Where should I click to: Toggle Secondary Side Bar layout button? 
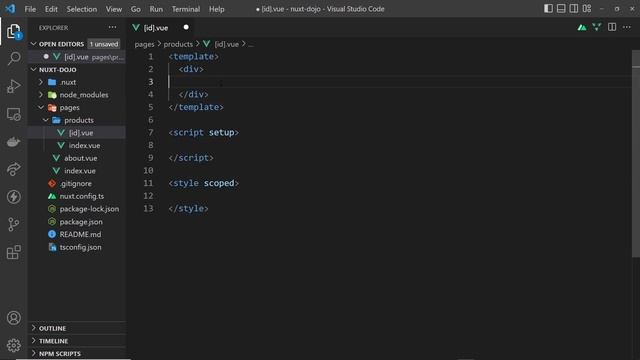pos(573,9)
